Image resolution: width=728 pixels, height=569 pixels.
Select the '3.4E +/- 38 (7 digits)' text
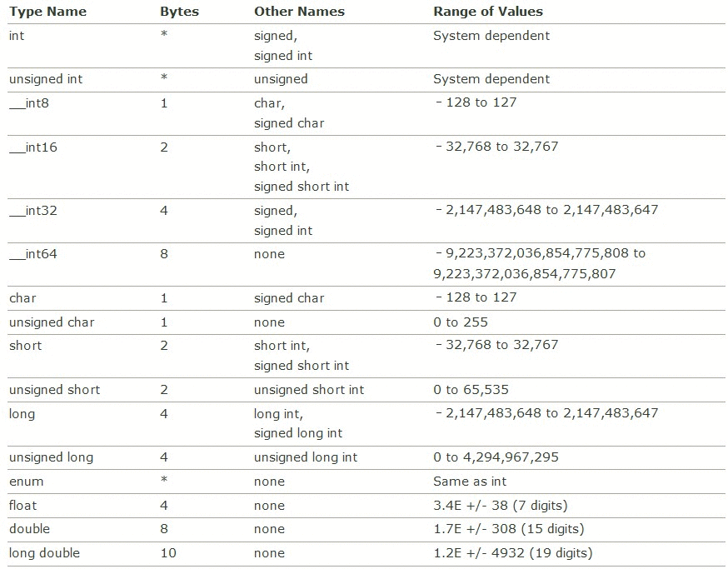pyautogui.click(x=500, y=506)
